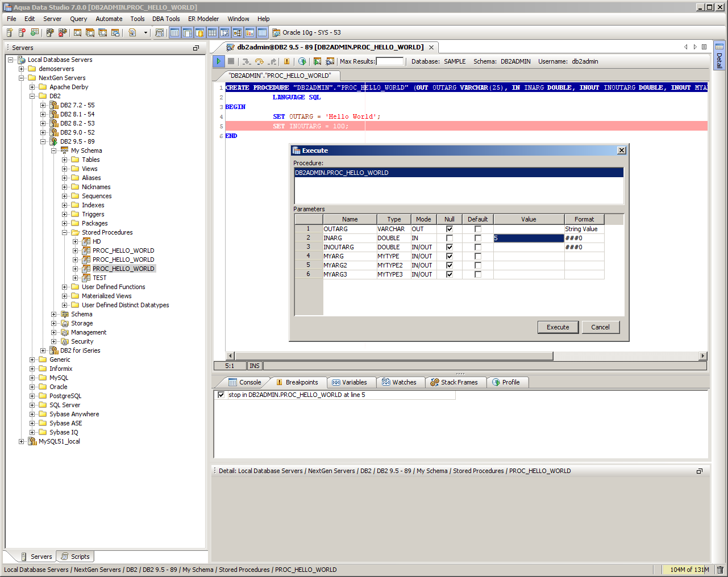Click the editor scrollbar right arrow
This screenshot has width=728, height=577.
coord(703,356)
